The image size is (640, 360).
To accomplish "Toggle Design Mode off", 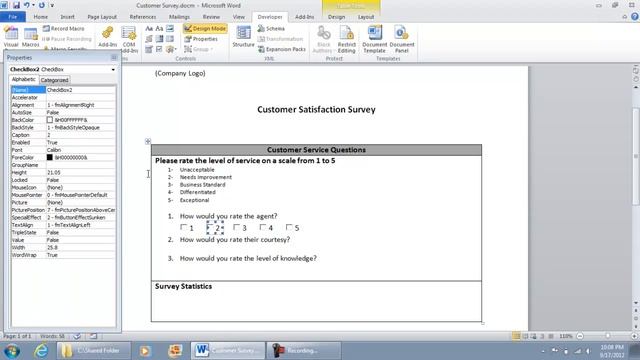I will 205,29.
